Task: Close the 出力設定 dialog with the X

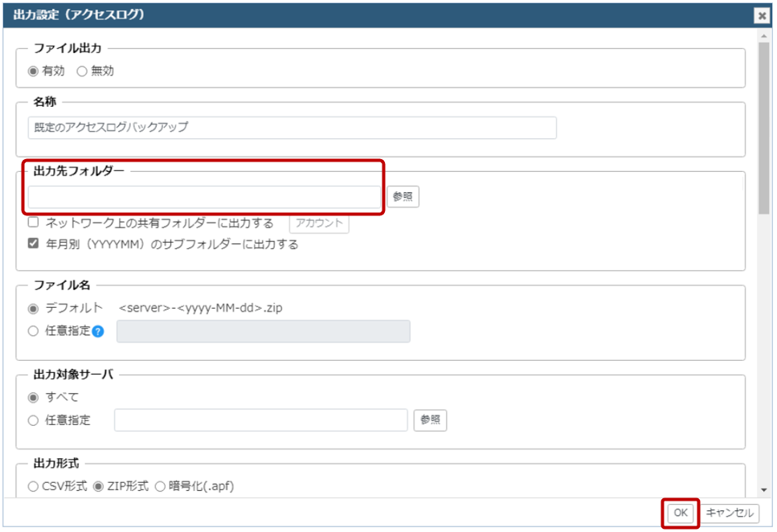Action: click(x=761, y=15)
